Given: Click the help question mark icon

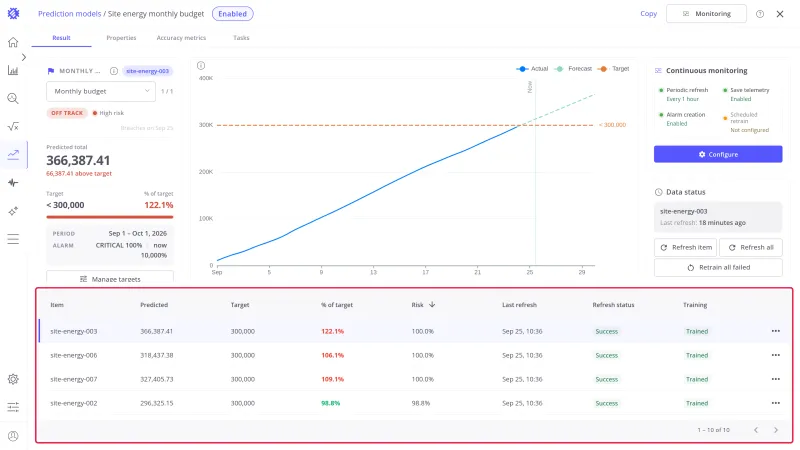Looking at the screenshot, I should tap(760, 14).
